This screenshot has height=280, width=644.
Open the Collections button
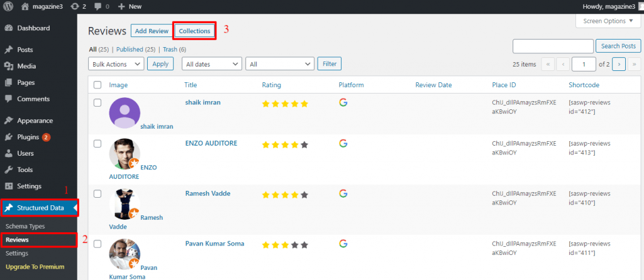click(195, 31)
